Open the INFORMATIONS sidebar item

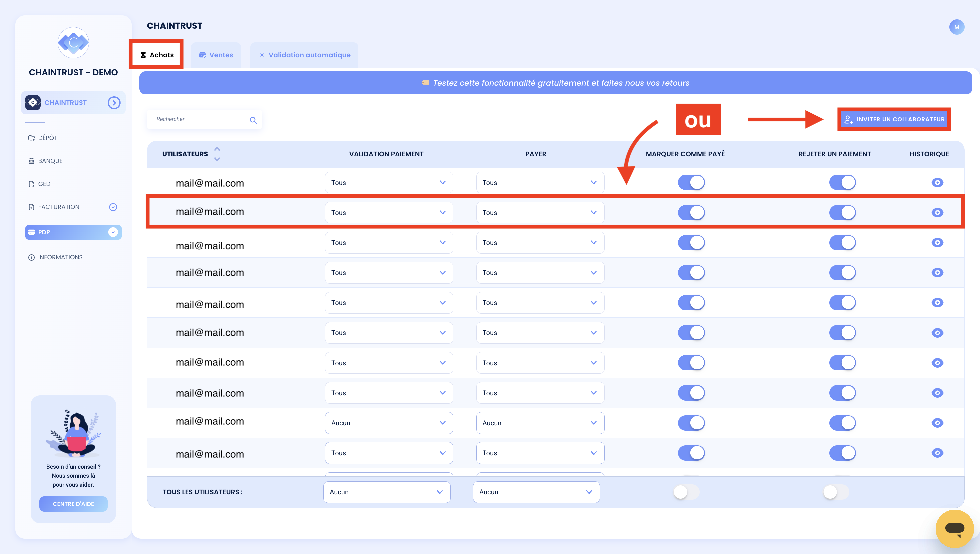[x=56, y=257]
